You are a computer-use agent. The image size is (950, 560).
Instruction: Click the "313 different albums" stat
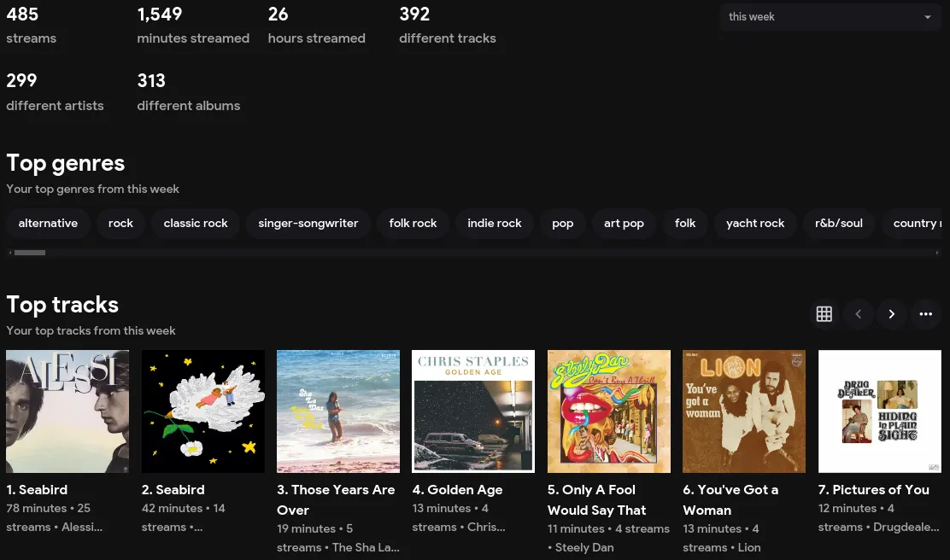pyautogui.click(x=189, y=92)
